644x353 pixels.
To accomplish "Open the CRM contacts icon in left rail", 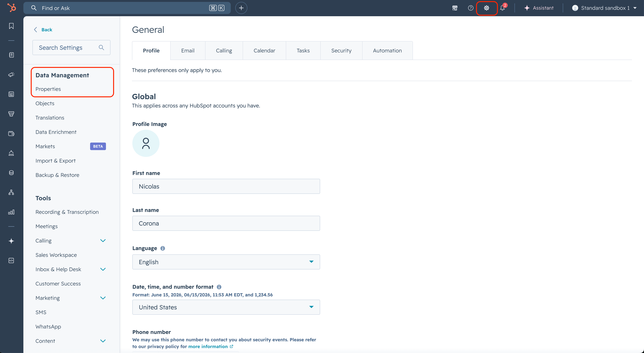I will coord(11,55).
